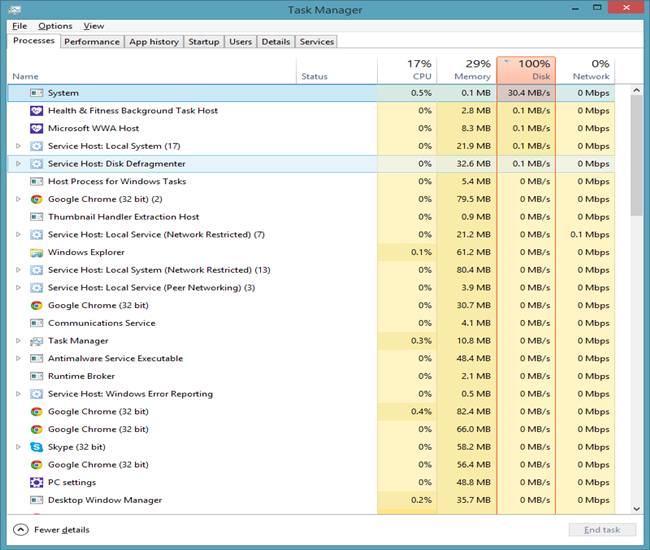
Task: Switch to the Performance tab
Action: 92,42
